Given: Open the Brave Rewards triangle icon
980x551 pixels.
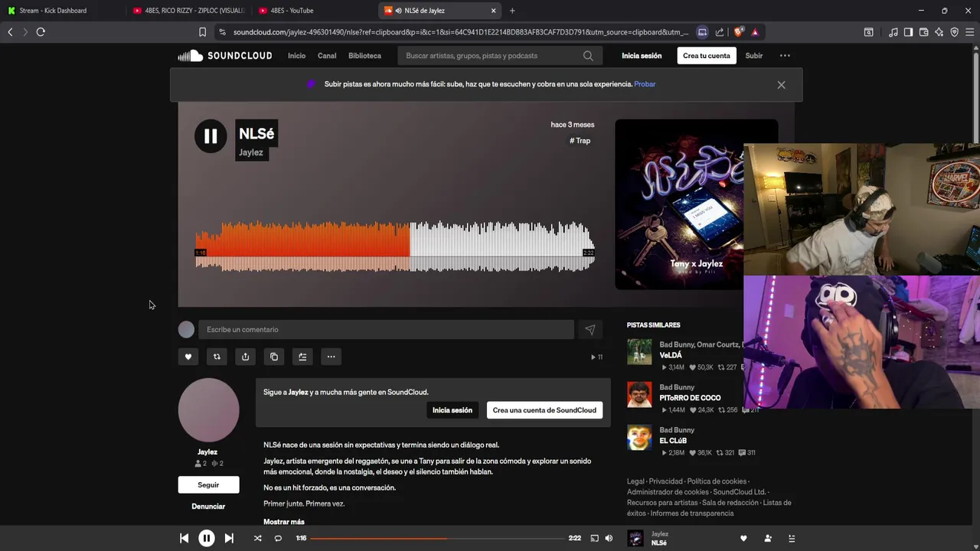Looking at the screenshot, I should (x=755, y=32).
